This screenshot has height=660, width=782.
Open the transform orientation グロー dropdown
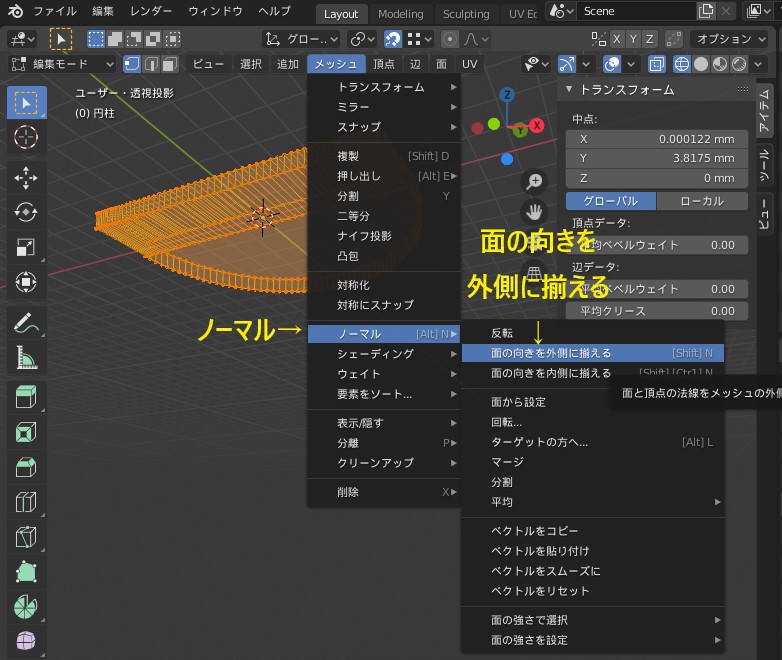[x=302, y=39]
